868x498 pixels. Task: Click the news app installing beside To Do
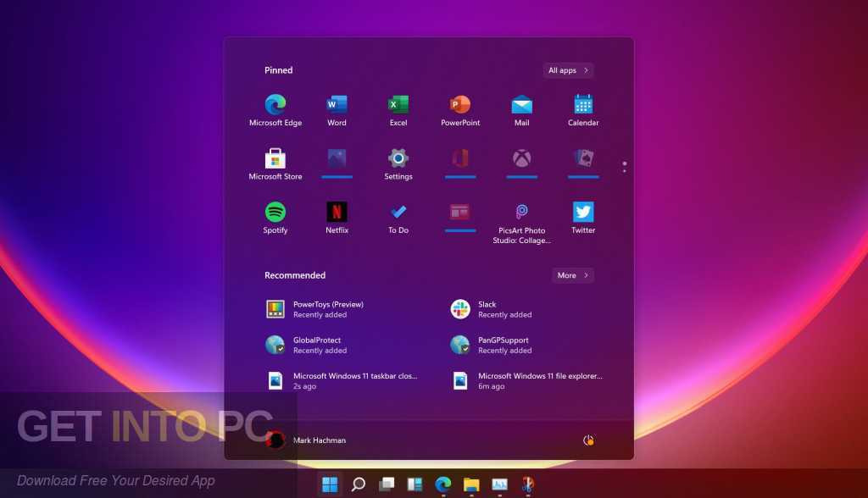click(460, 217)
